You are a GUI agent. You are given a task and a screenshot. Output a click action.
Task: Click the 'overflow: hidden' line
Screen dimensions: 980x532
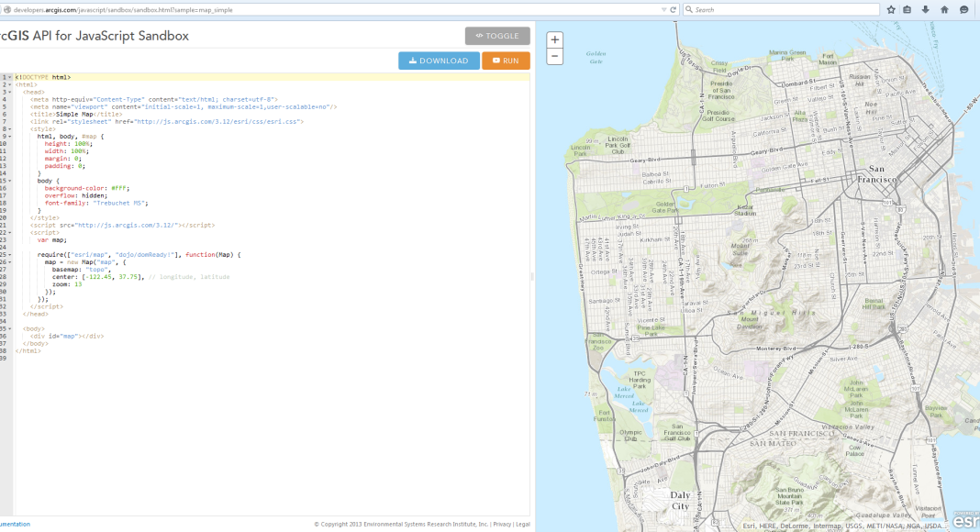[75, 196]
